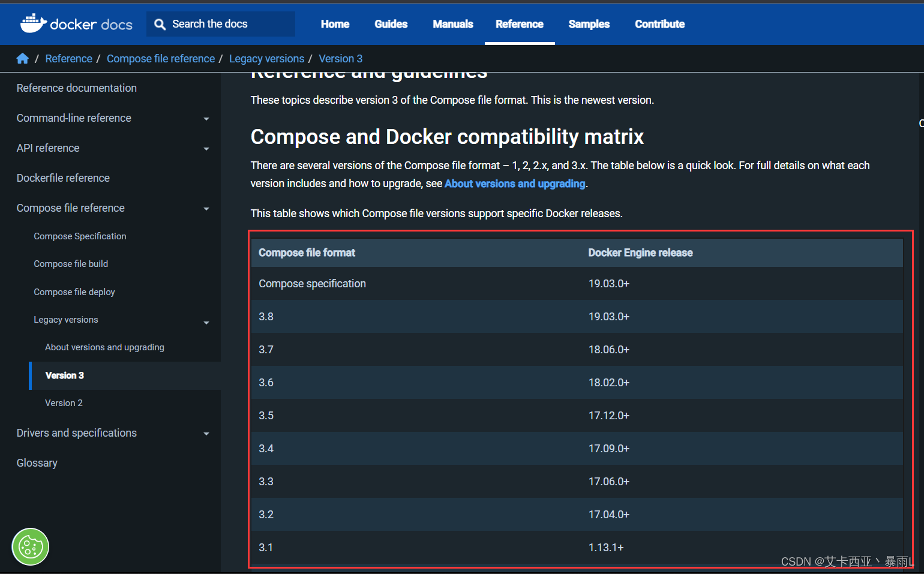Click the 3.8 table cell
Image resolution: width=924 pixels, height=574 pixels.
(266, 317)
